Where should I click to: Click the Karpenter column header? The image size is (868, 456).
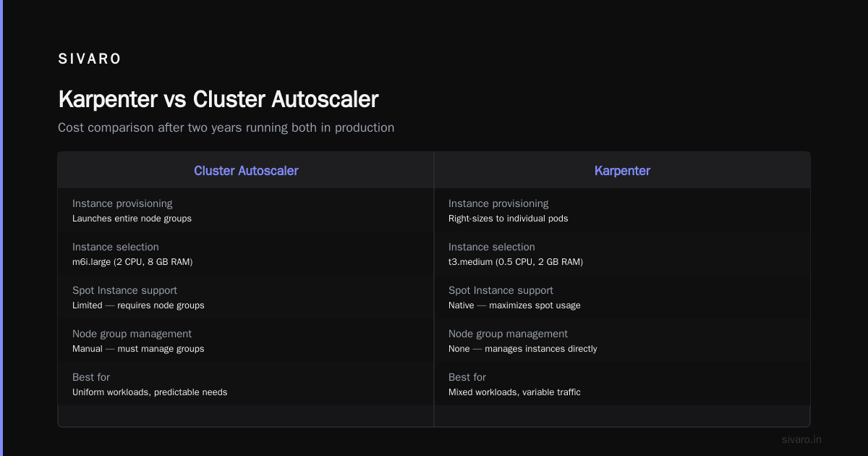(x=622, y=171)
